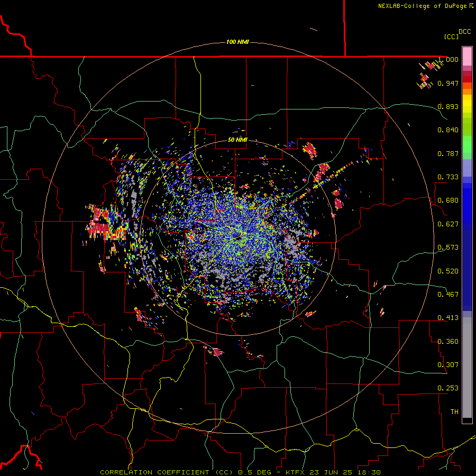The width and height of the screenshot is (476, 476).
Task: Click the gray segment of the color bar
Action: click(x=467, y=368)
